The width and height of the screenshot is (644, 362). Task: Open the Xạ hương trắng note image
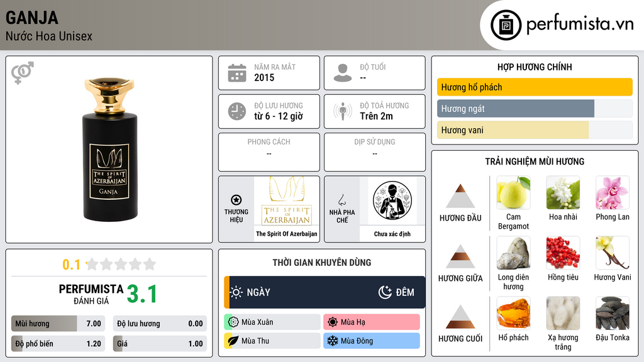[x=563, y=314]
